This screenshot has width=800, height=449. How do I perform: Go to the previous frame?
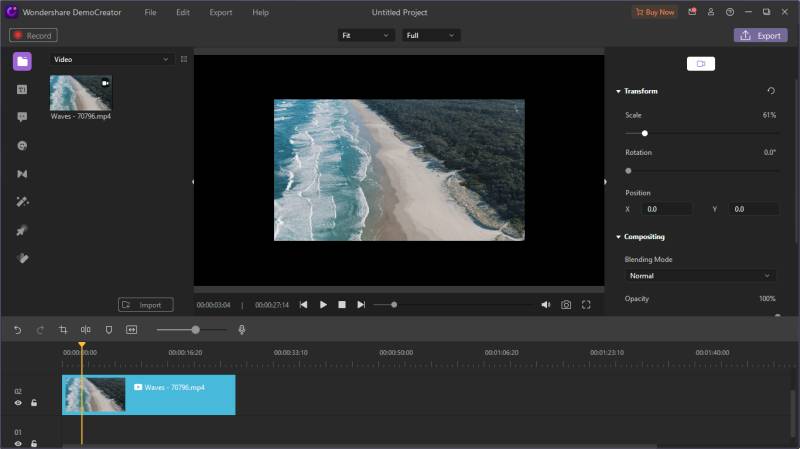[x=304, y=305]
